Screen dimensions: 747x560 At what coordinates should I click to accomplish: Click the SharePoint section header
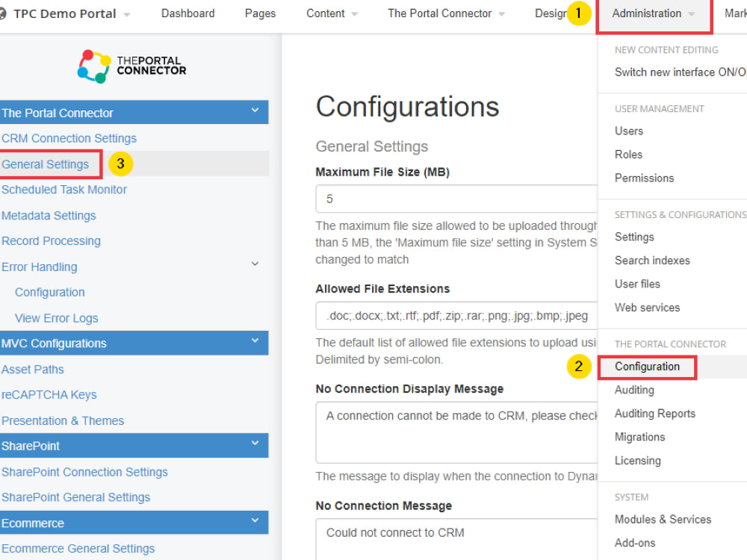coord(134,446)
